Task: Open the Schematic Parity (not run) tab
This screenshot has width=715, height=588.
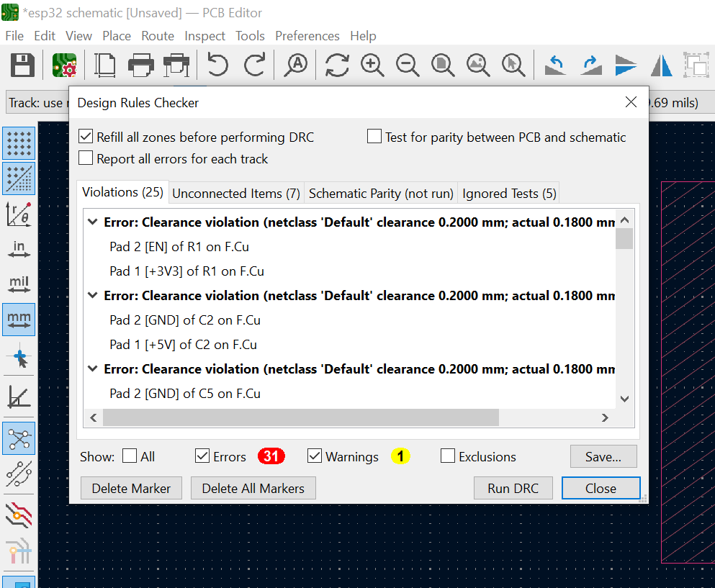Action: [x=381, y=194]
